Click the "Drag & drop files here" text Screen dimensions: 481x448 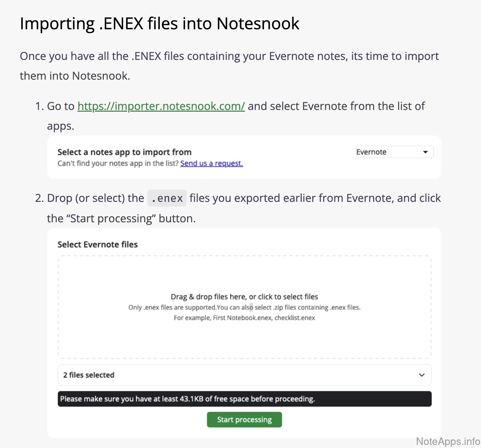[x=244, y=297]
